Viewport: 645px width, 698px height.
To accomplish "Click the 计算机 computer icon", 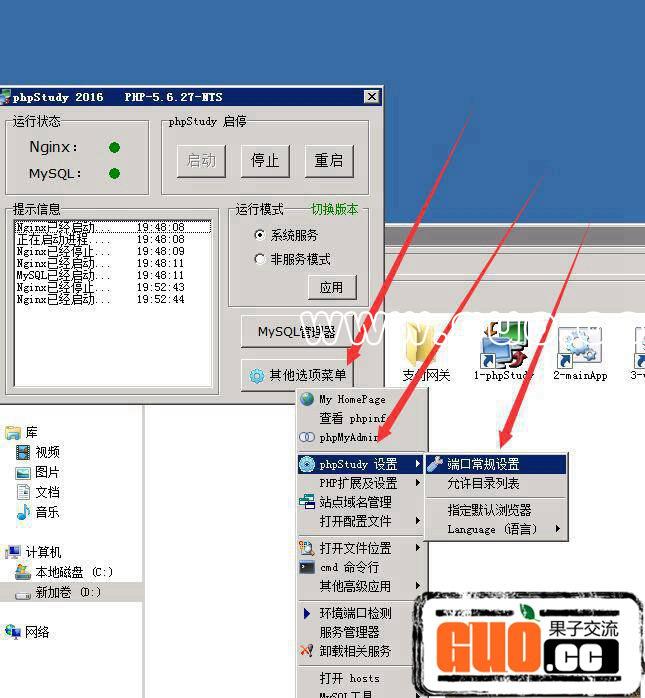I will coord(13,552).
